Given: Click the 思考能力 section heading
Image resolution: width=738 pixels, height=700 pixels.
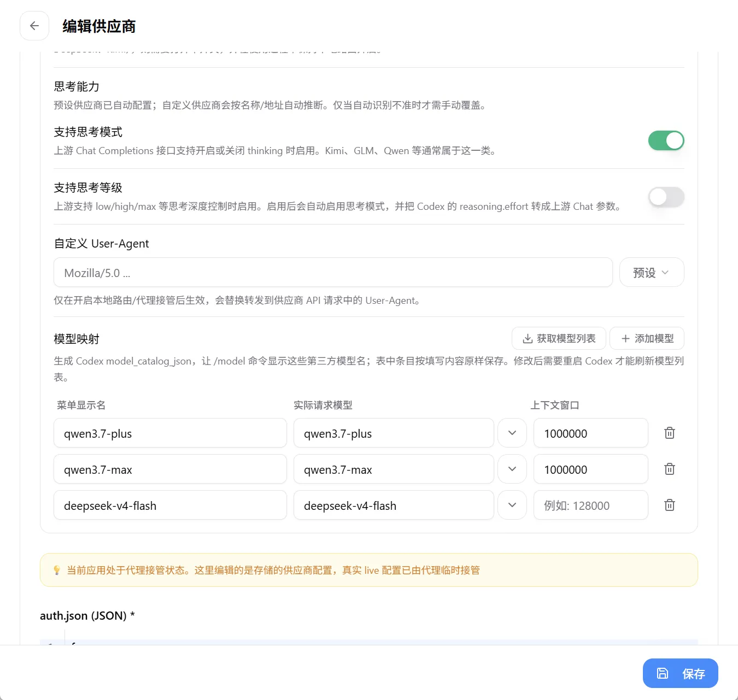Looking at the screenshot, I should pyautogui.click(x=77, y=87).
